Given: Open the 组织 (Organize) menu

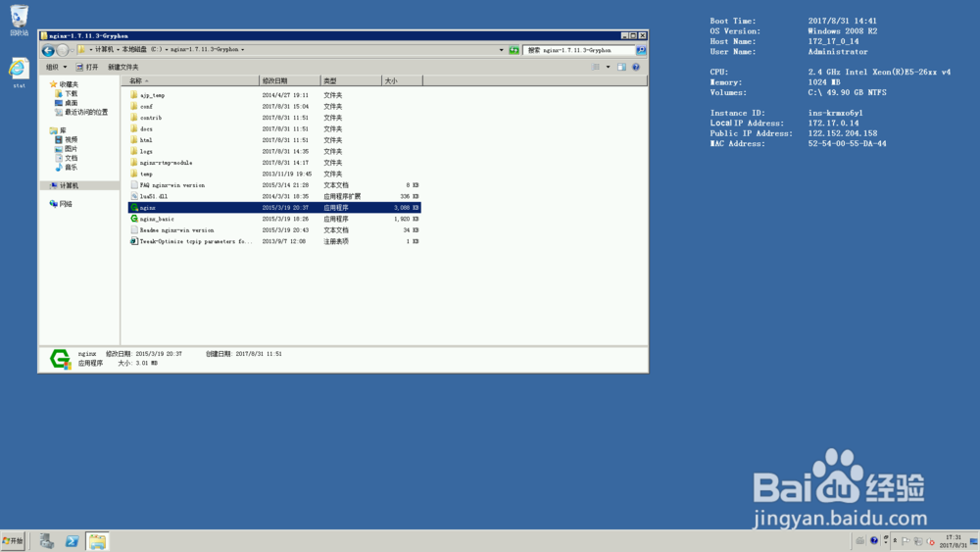Looking at the screenshot, I should [56, 67].
